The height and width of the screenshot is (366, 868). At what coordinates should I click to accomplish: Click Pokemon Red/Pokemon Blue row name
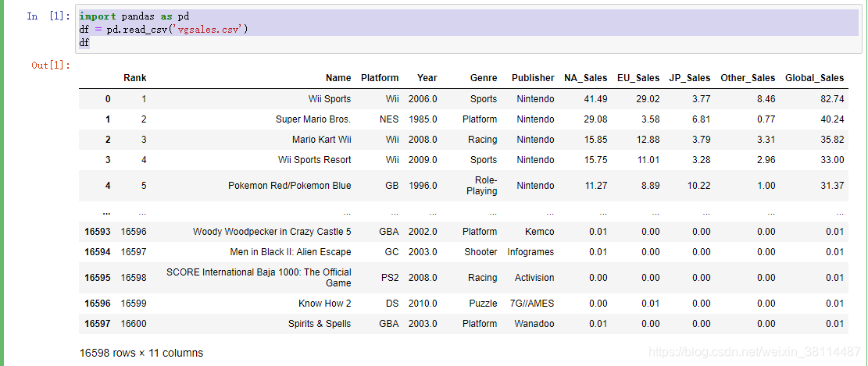(x=290, y=186)
